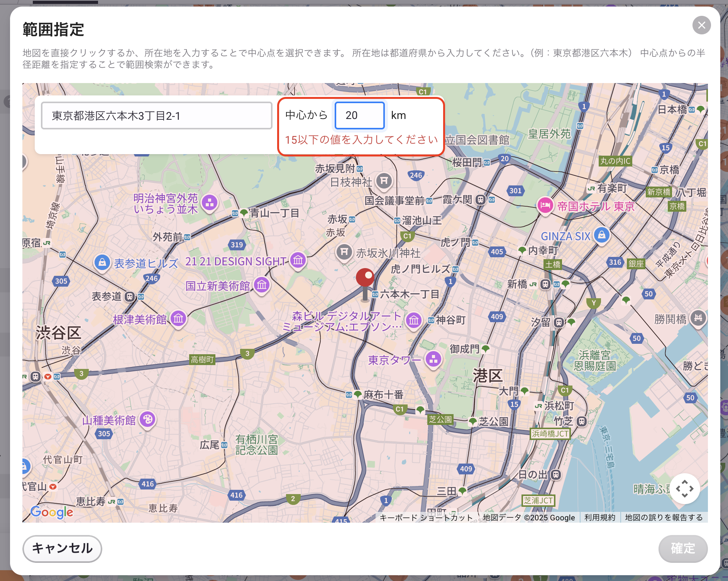Click the 有楽町 JR station label
This screenshot has height=581, width=728.
coord(612,188)
